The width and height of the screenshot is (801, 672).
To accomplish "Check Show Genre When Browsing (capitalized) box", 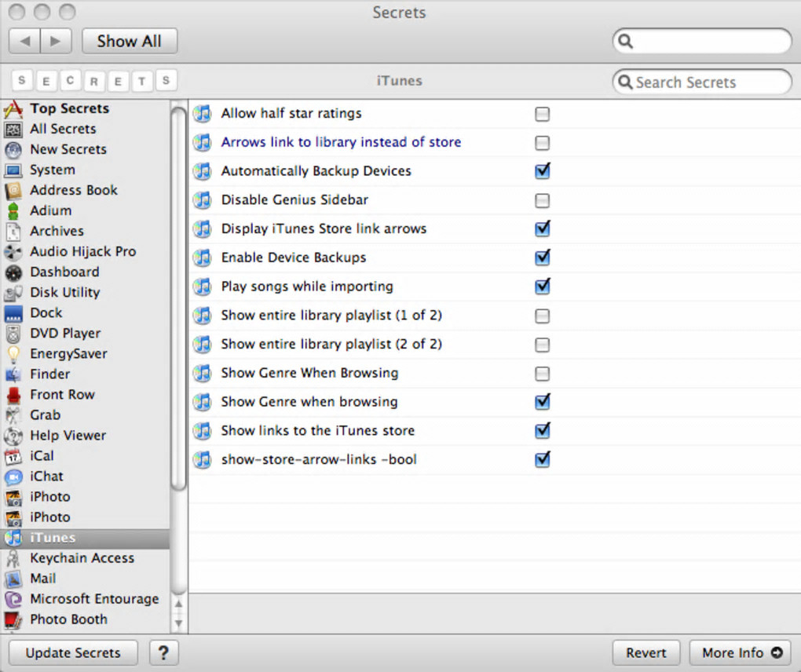I will [x=542, y=373].
